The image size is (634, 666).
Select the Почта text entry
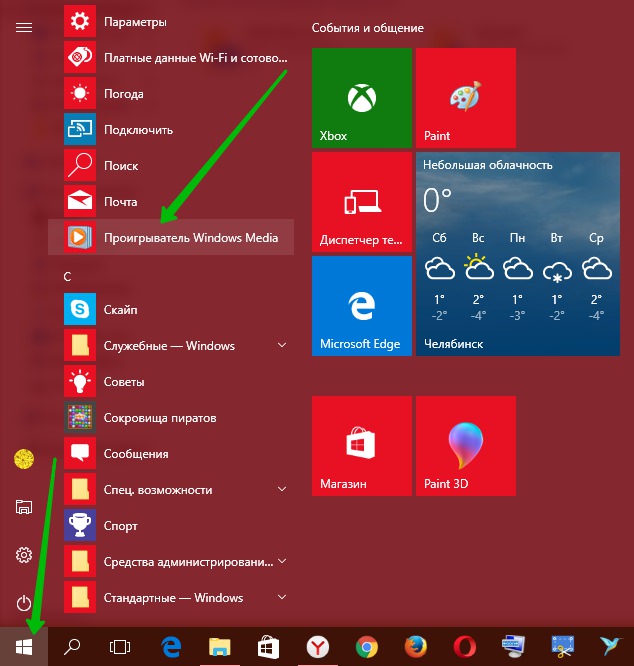pos(121,202)
